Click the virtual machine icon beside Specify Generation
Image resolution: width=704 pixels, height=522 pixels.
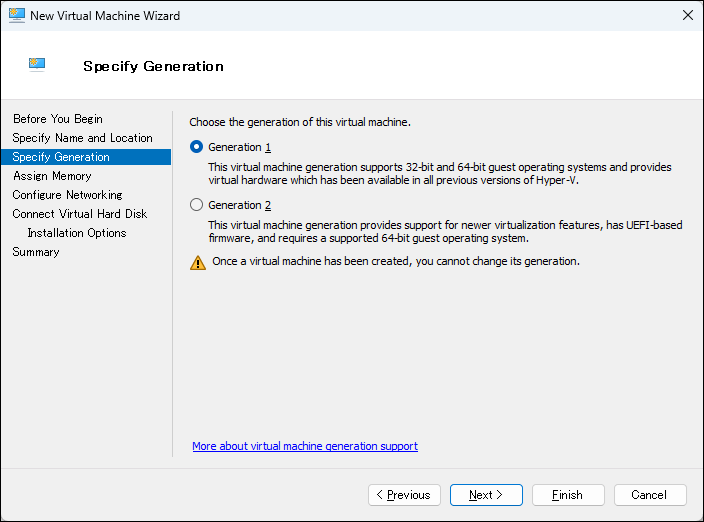click(x=37, y=66)
